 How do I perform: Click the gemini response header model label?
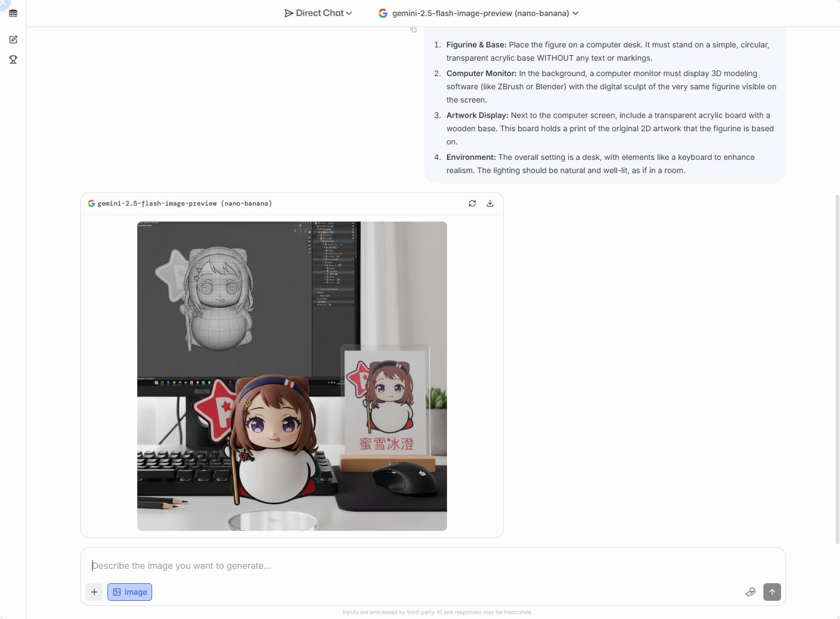(x=185, y=203)
